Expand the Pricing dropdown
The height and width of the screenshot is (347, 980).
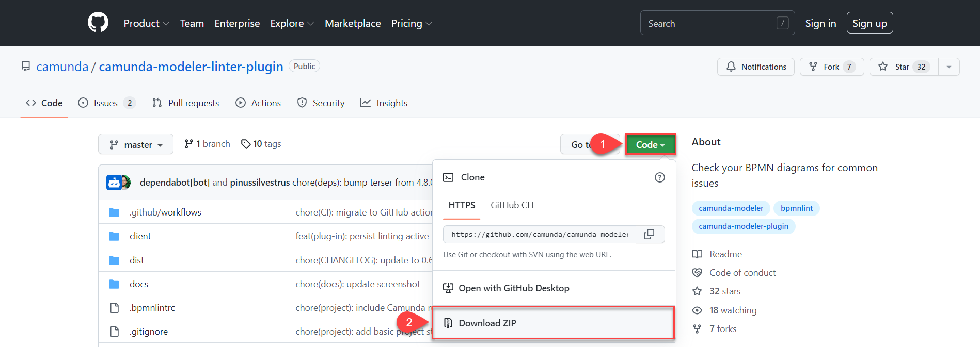(x=412, y=23)
